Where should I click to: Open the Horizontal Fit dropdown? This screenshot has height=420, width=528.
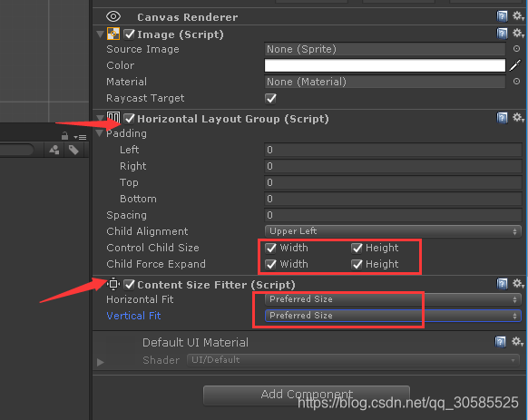click(x=393, y=299)
